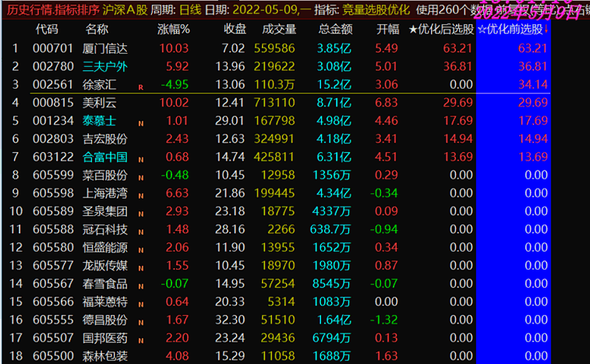Select stock row 三夫户外
This screenshot has height=364, width=590.
point(277,66)
